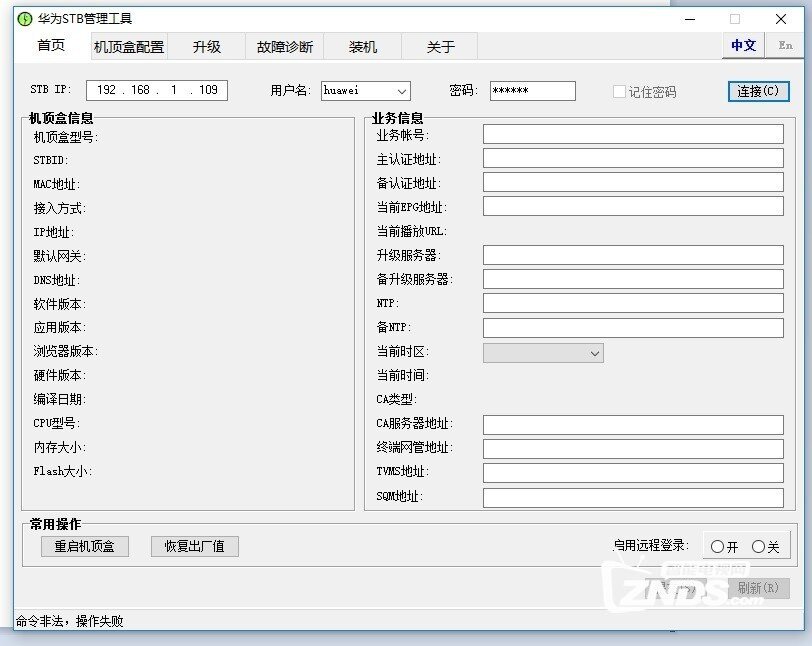Image resolution: width=812 pixels, height=646 pixels.
Task: Click the NTP input field
Action: (633, 303)
